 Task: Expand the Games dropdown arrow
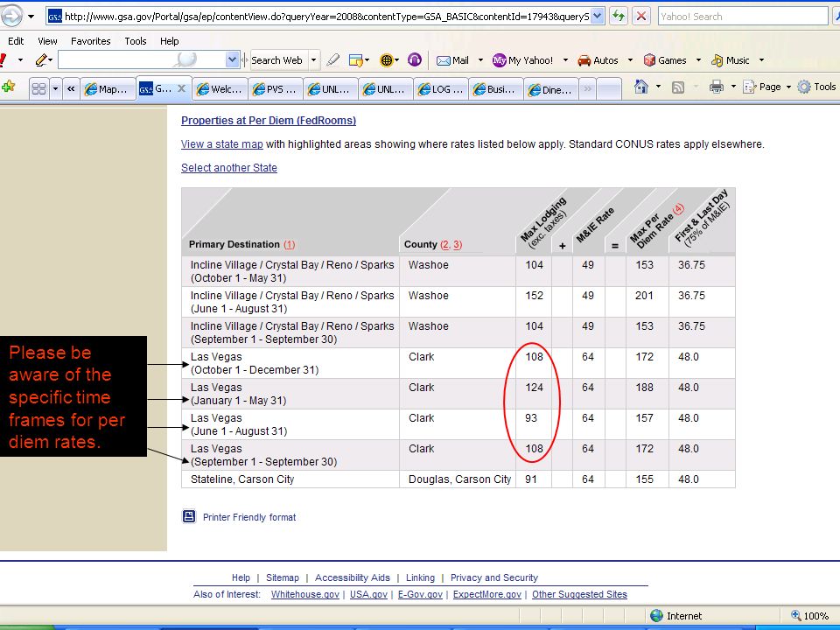pyautogui.click(x=698, y=60)
